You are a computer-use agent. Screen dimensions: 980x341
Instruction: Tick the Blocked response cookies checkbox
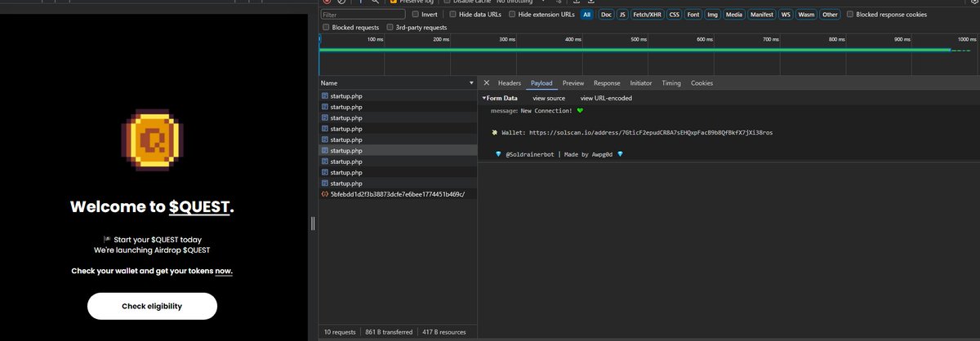(850, 15)
